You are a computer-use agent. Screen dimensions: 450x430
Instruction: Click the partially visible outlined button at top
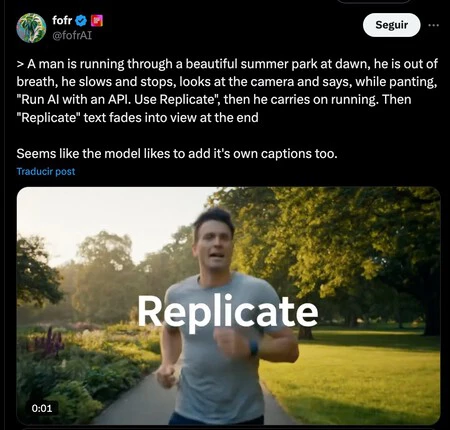(x=373, y=1)
